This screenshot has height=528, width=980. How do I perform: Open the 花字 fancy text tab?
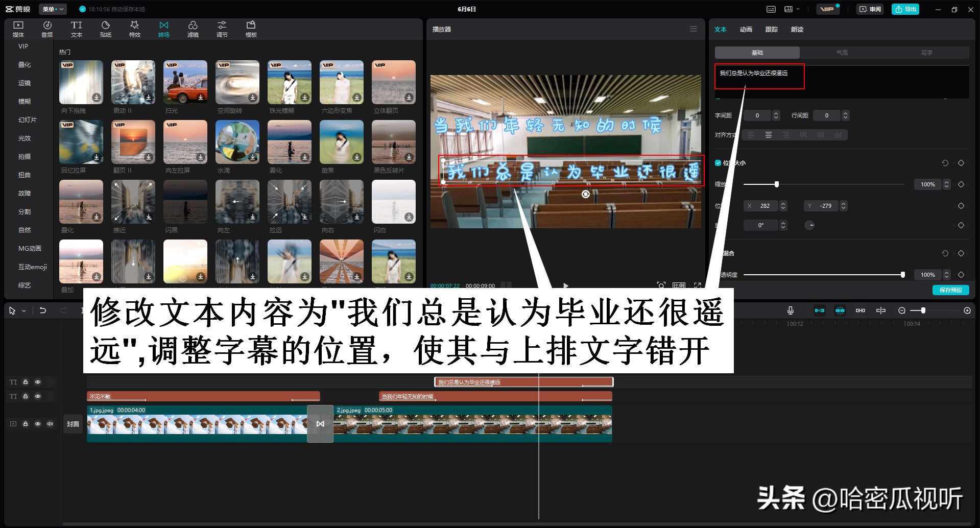coord(926,52)
